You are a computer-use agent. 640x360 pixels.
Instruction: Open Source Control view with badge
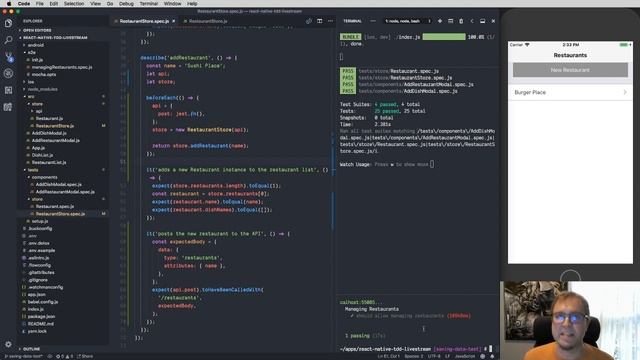pyautogui.click(x=9, y=57)
